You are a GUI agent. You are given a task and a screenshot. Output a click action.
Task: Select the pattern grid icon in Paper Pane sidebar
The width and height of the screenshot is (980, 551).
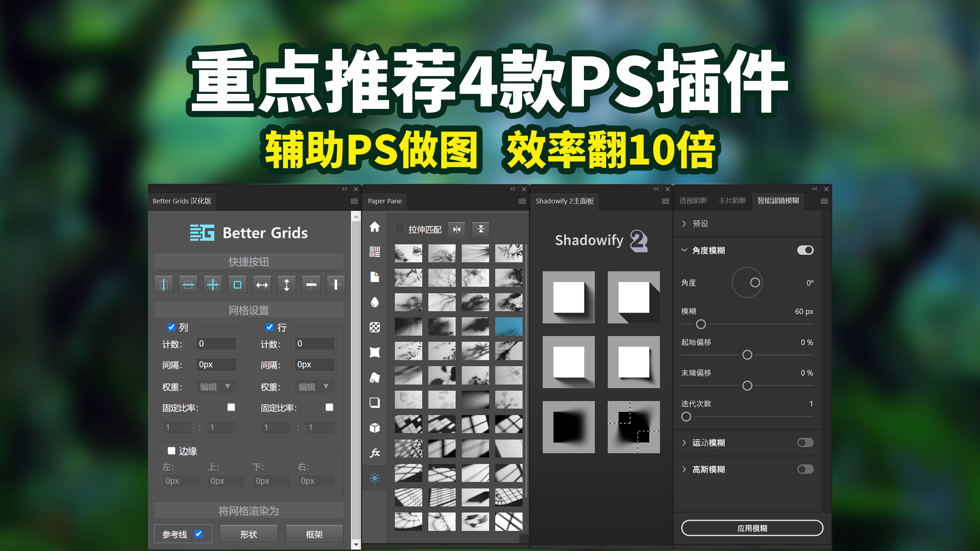[375, 252]
